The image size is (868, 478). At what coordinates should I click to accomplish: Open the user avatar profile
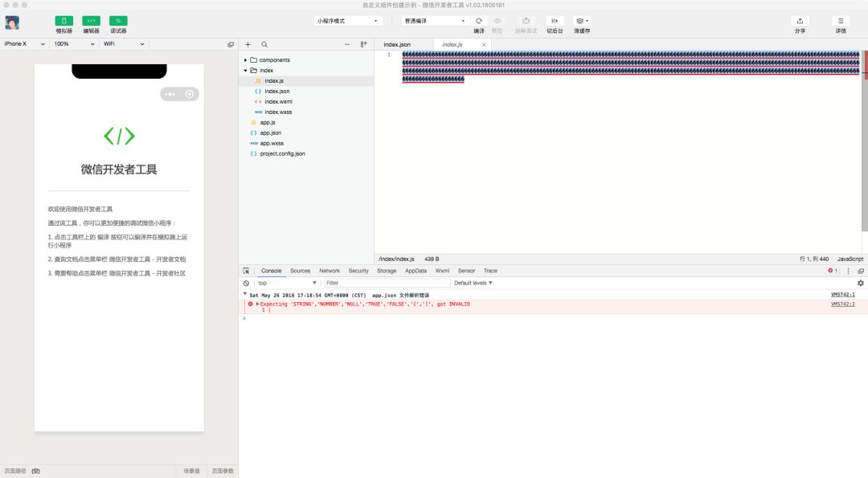point(12,22)
